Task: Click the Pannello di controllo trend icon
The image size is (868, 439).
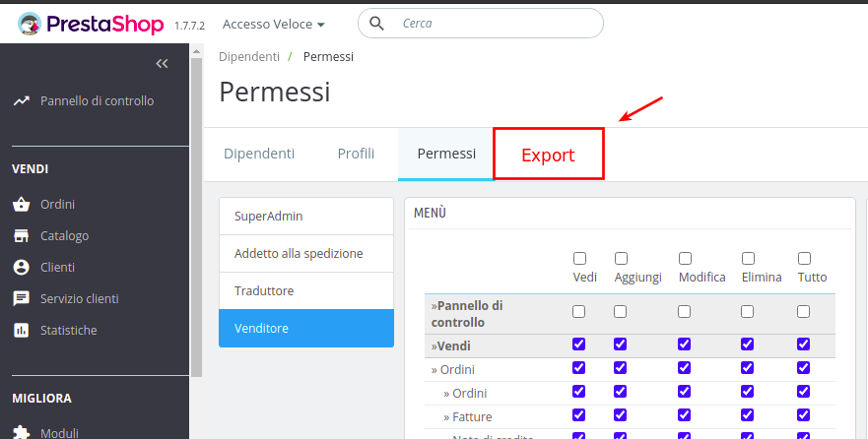Action: [21, 101]
